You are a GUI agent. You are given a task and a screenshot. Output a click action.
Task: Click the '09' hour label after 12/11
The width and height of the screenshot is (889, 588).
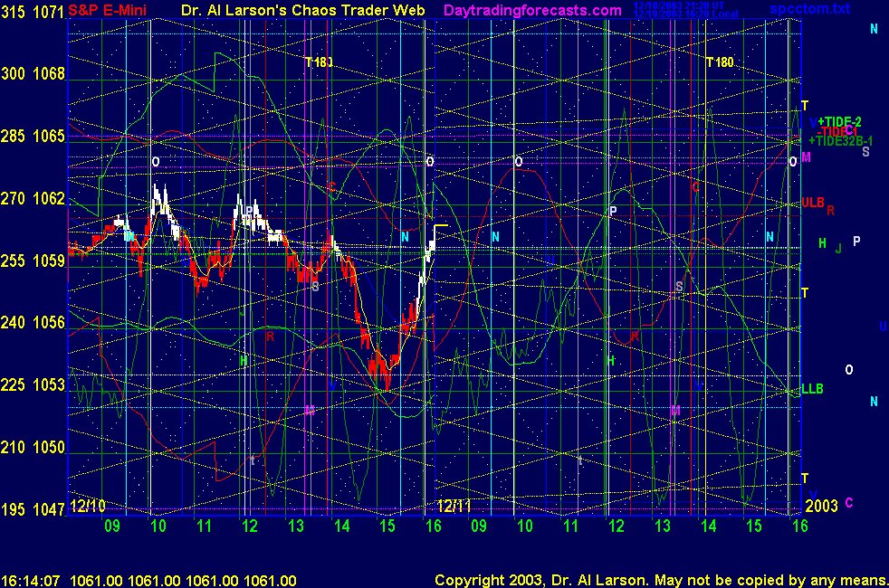pyautogui.click(x=479, y=526)
